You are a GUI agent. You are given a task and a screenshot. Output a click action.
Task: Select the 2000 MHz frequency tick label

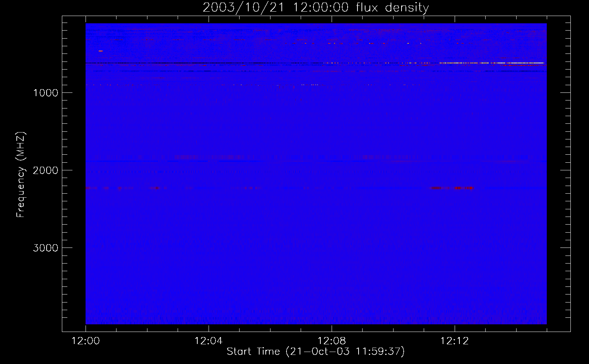[x=46, y=170]
